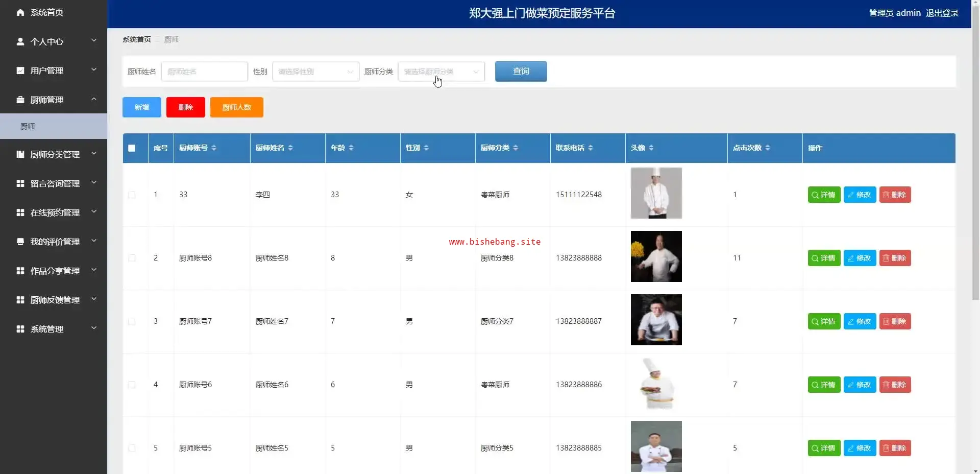Check the row checkbox for 厨师账号6

point(132,385)
